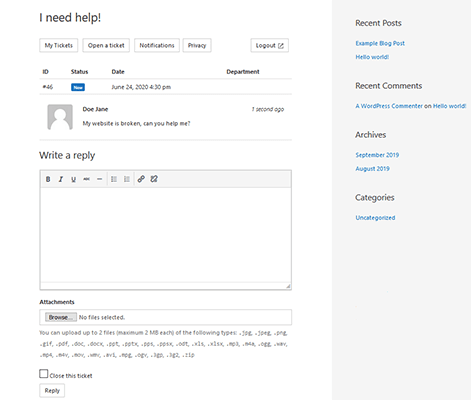
Task: Visit A WordPress Commenter link
Action: tap(389, 106)
